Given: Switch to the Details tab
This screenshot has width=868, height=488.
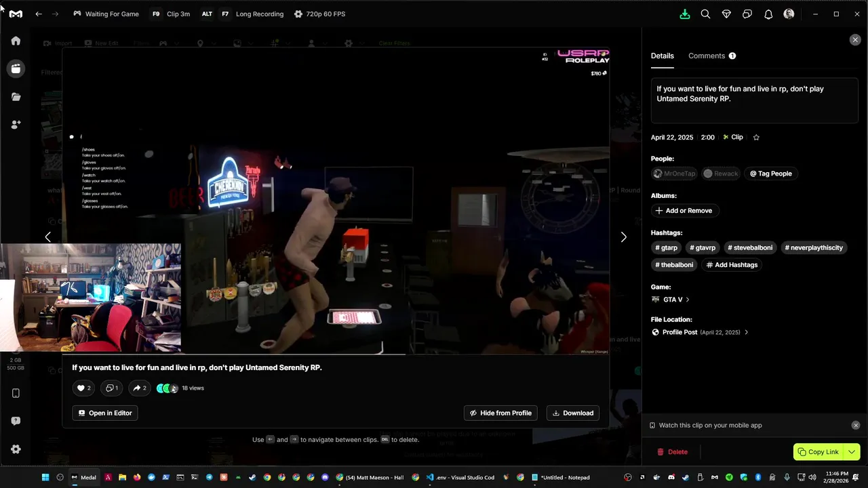Looking at the screenshot, I should point(663,56).
